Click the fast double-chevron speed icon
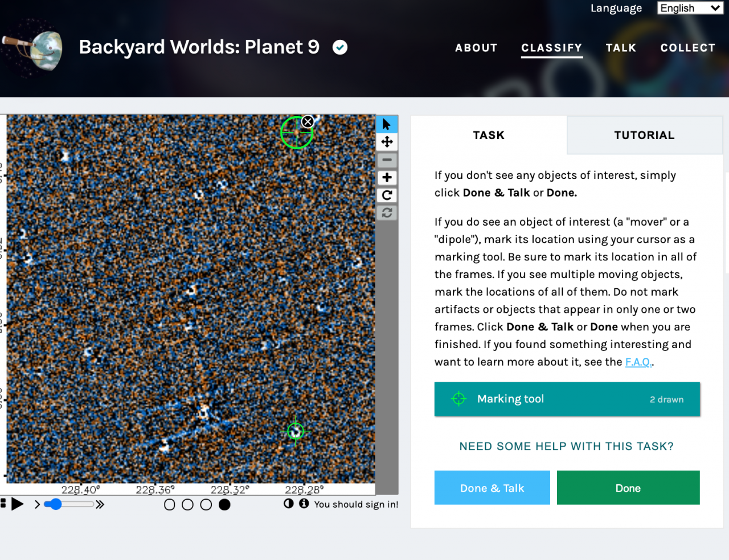This screenshot has height=560, width=729. [100, 504]
